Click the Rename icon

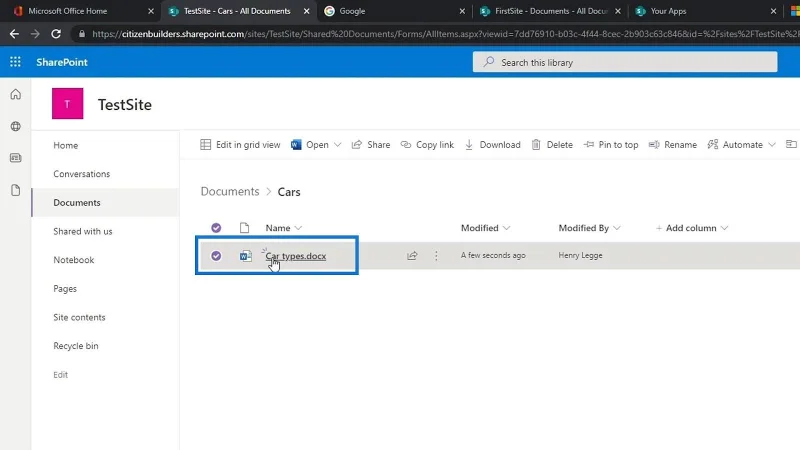click(x=654, y=144)
